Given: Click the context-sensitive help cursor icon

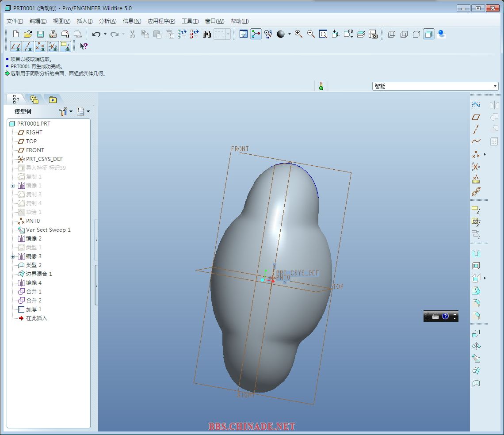Looking at the screenshot, I should coord(84,46).
